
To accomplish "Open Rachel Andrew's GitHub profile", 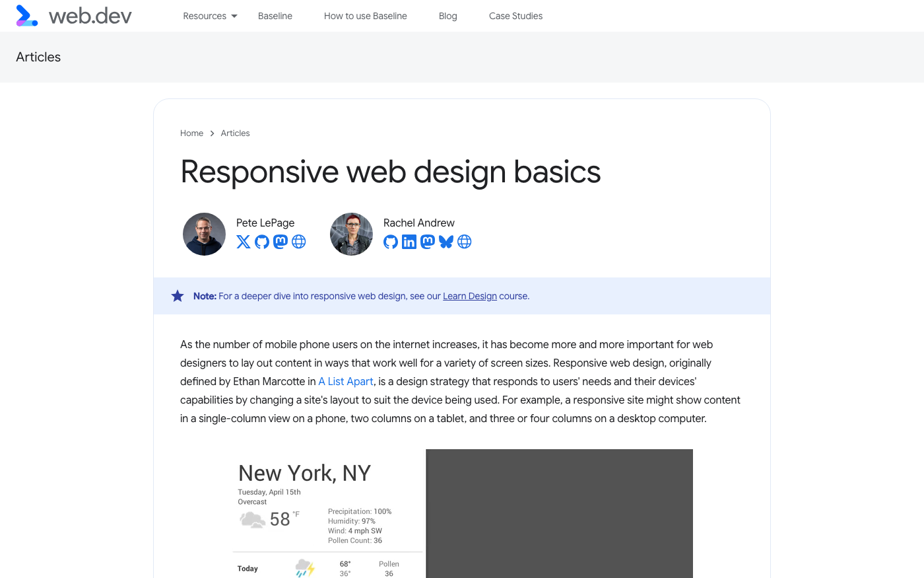I will (391, 242).
